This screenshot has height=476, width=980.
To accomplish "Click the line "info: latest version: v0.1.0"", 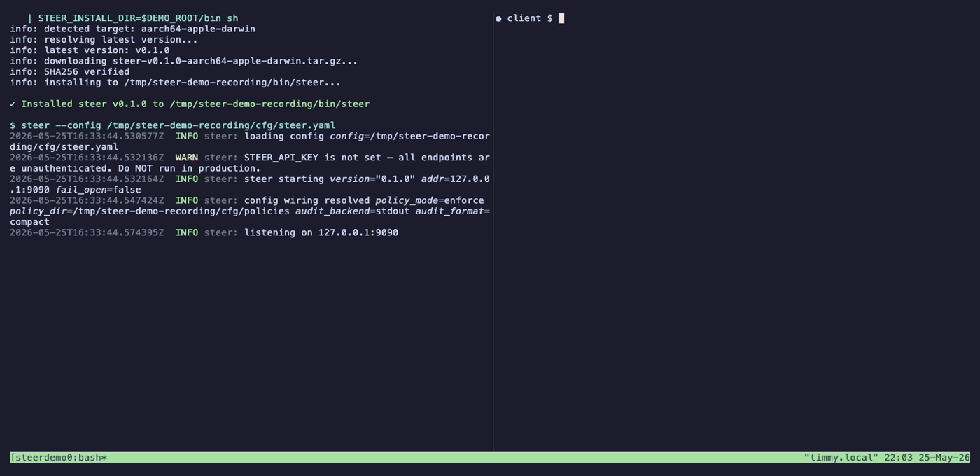I will click(x=90, y=50).
